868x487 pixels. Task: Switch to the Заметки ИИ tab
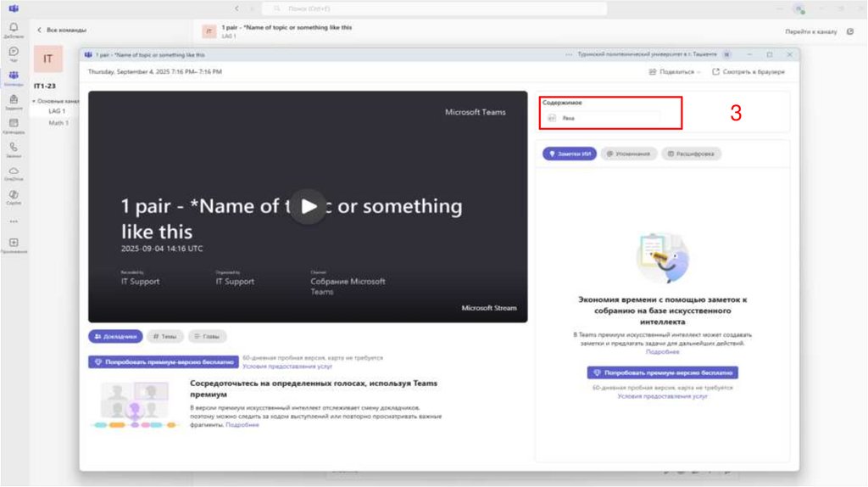[569, 154]
